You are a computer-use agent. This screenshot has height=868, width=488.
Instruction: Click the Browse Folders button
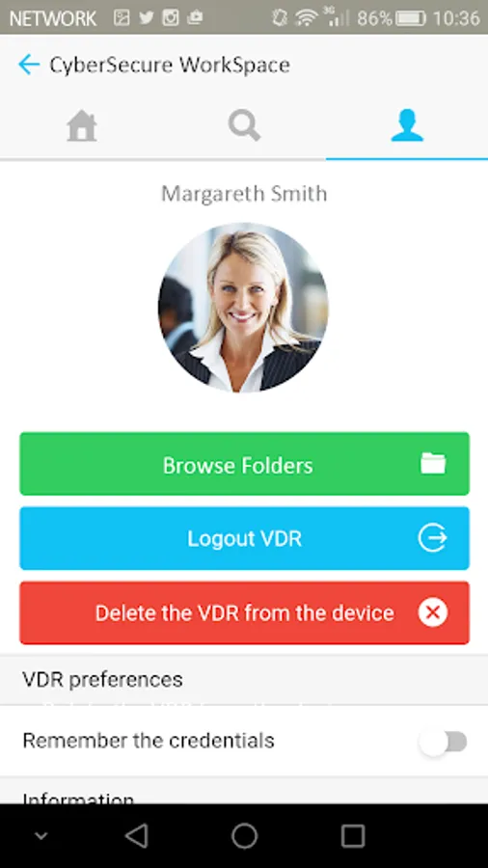245,464
